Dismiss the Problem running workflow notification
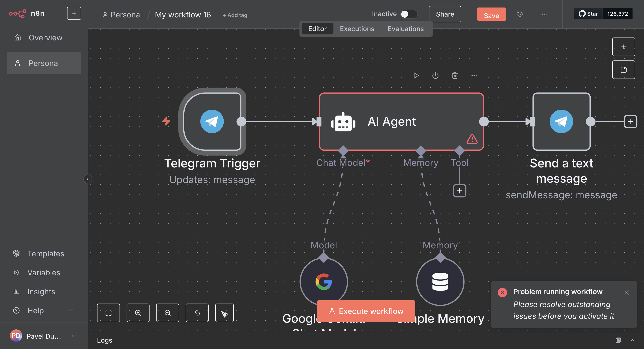Viewport: 644px width, 349px height. (627, 293)
